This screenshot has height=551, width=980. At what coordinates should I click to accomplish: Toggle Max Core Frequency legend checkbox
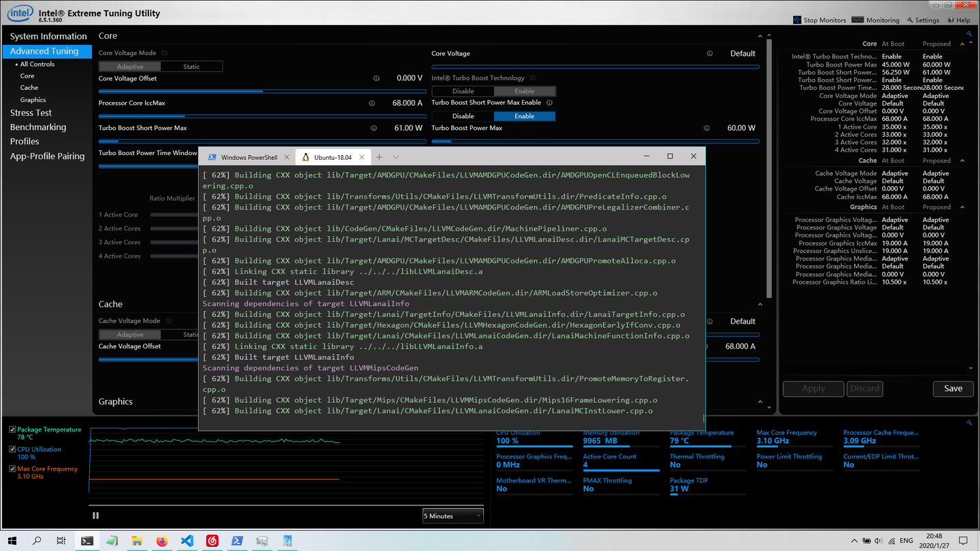pyautogui.click(x=12, y=468)
